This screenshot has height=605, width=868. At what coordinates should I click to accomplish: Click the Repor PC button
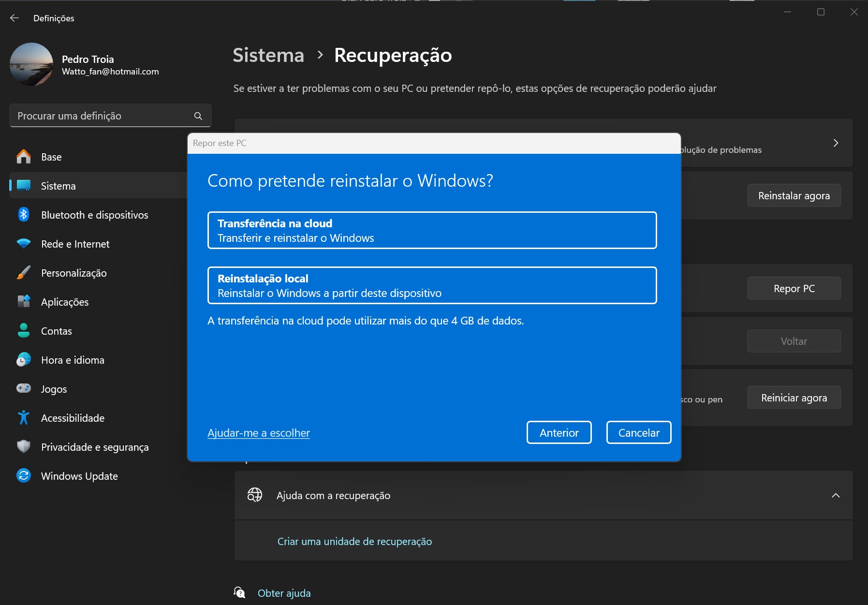[794, 288]
